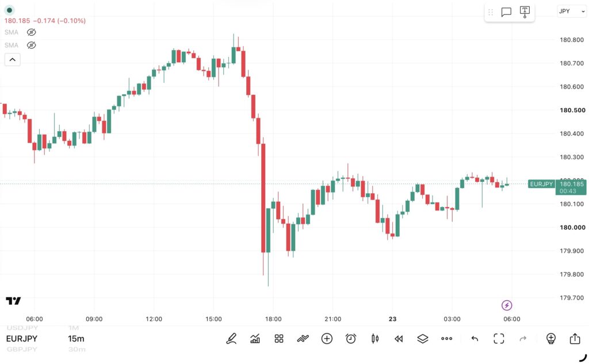Open the JPY currency dropdown
589x364 pixels.
(571, 12)
